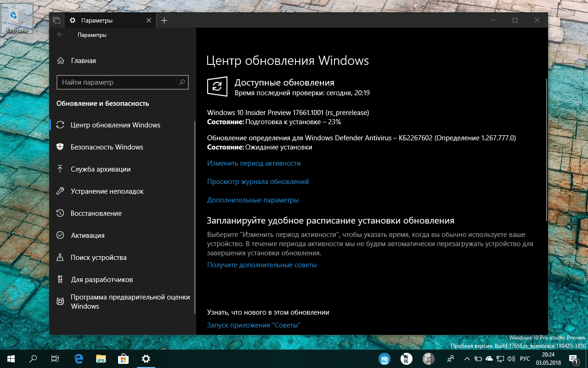
Task: Open the Просмотр журнала обновлений link
Action: [258, 182]
